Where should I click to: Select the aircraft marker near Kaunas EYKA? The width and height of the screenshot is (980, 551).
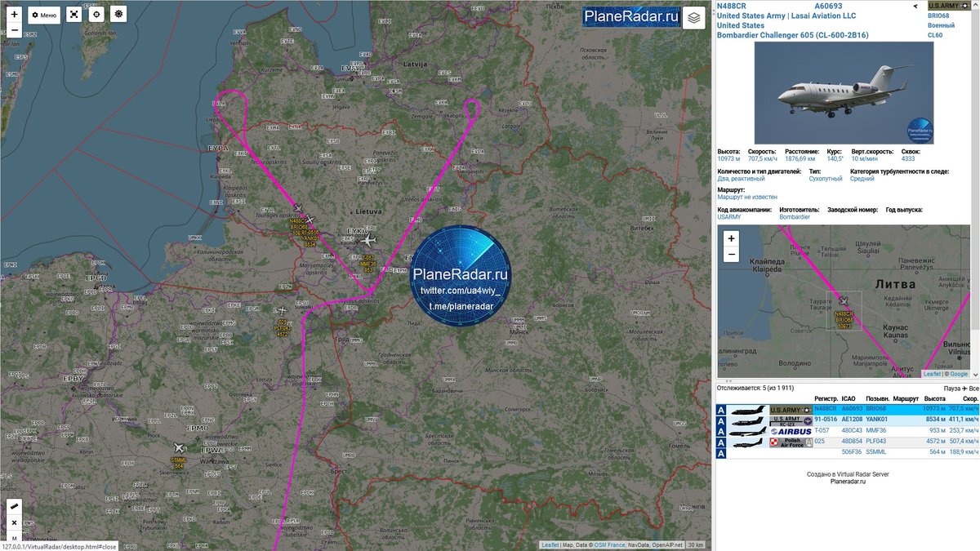pyautogui.click(x=368, y=240)
